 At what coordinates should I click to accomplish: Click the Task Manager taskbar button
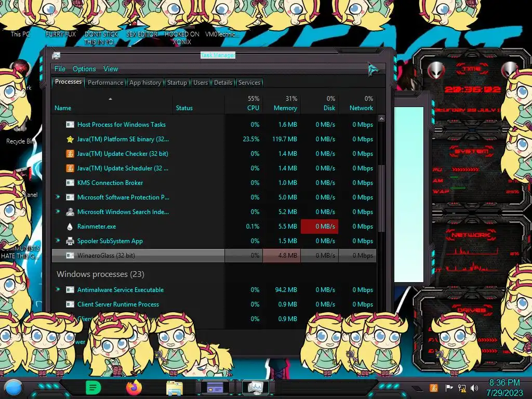[x=255, y=388]
